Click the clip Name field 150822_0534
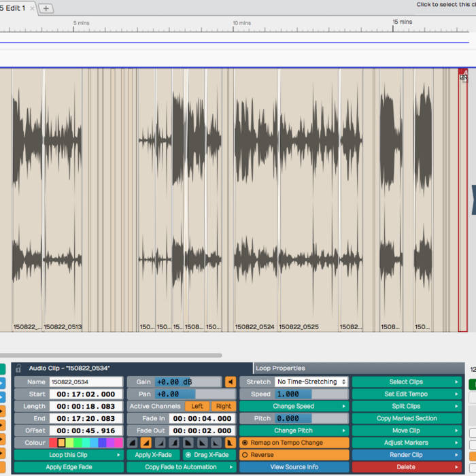 pyautogui.click(x=86, y=382)
